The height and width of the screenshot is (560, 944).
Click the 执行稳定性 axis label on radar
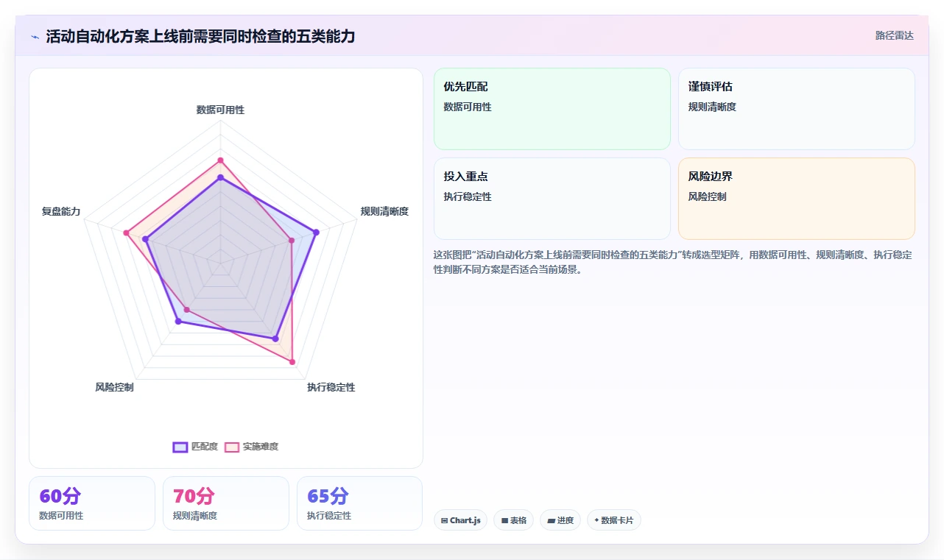pyautogui.click(x=331, y=387)
